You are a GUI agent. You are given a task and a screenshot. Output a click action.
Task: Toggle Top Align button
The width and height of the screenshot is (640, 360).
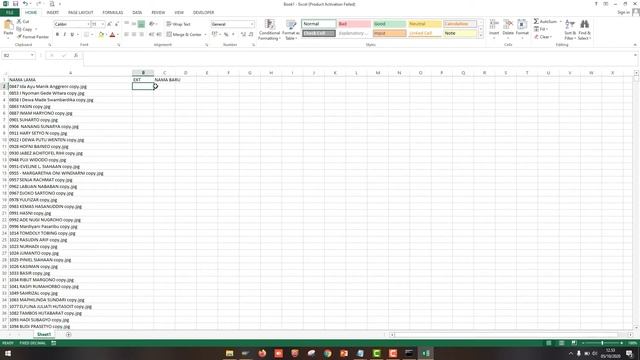(127, 24)
